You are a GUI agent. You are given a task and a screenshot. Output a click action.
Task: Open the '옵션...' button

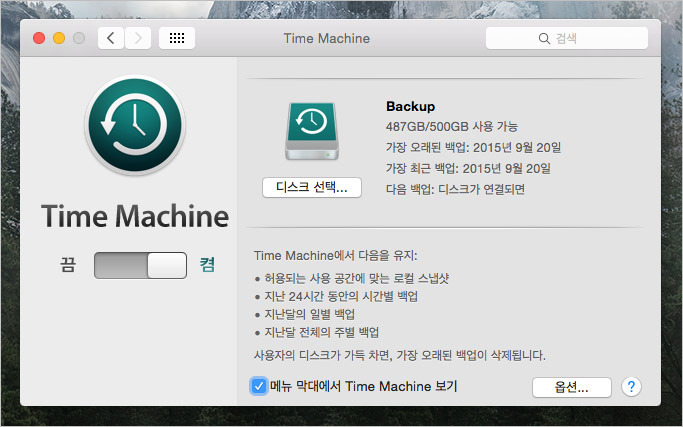(x=571, y=387)
